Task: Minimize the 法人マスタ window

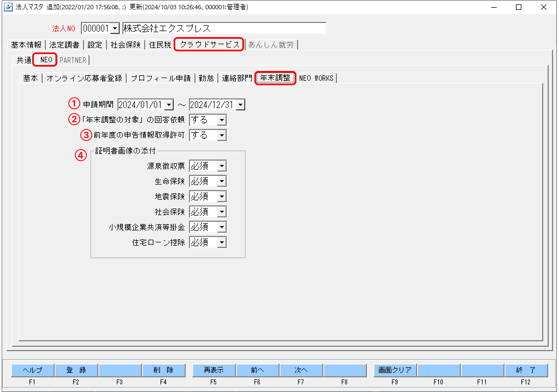Action: pos(493,7)
